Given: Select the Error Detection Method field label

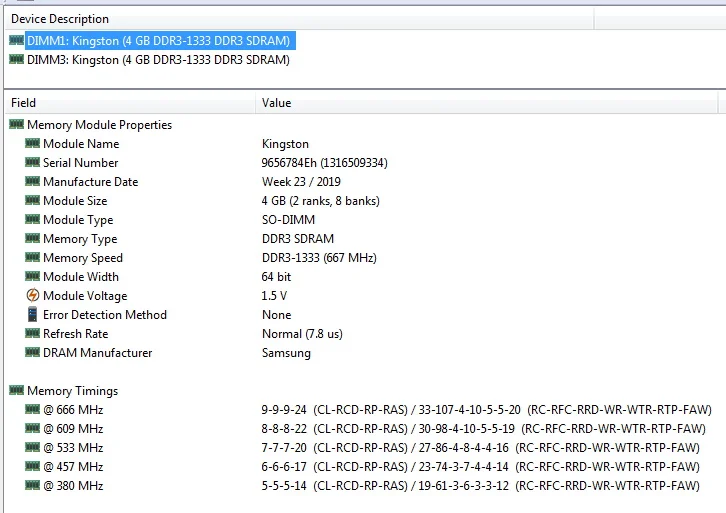Looking at the screenshot, I should (105, 315).
